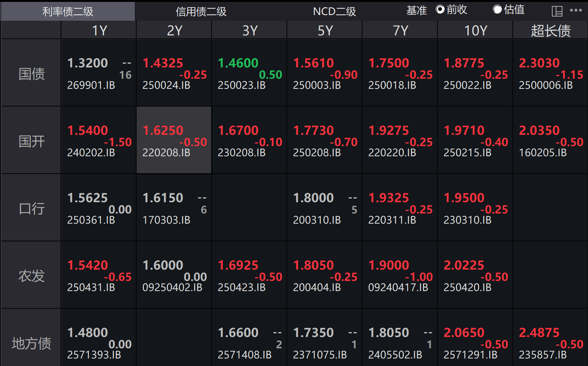Switch to the NCD二级 tab
This screenshot has height=366, width=588.
[334, 11]
